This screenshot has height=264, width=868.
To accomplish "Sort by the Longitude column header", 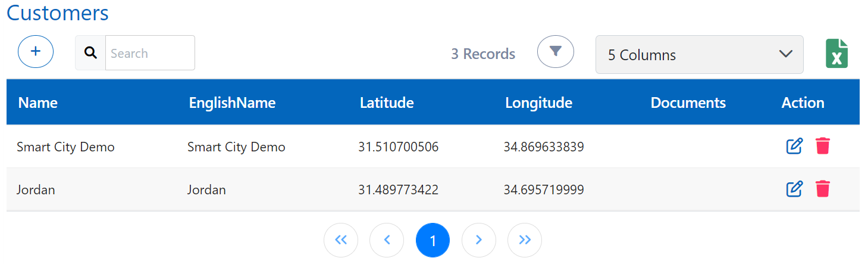I will pyautogui.click(x=538, y=103).
